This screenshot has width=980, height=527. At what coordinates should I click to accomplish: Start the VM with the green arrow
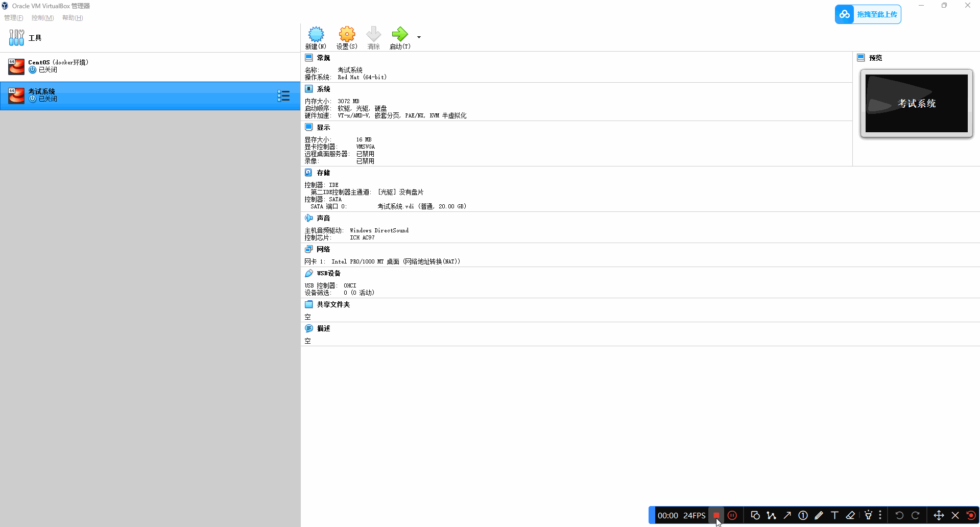tap(400, 38)
